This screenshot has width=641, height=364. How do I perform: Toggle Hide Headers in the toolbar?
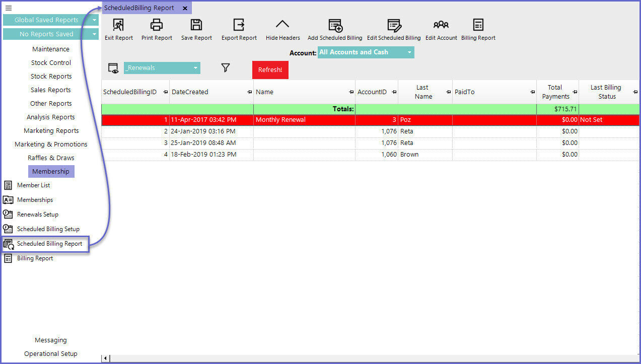point(282,25)
